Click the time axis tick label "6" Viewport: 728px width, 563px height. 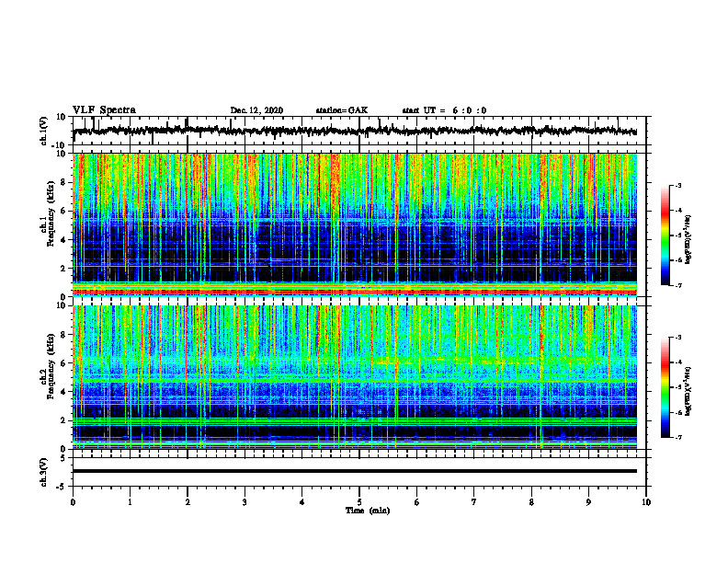click(x=416, y=502)
